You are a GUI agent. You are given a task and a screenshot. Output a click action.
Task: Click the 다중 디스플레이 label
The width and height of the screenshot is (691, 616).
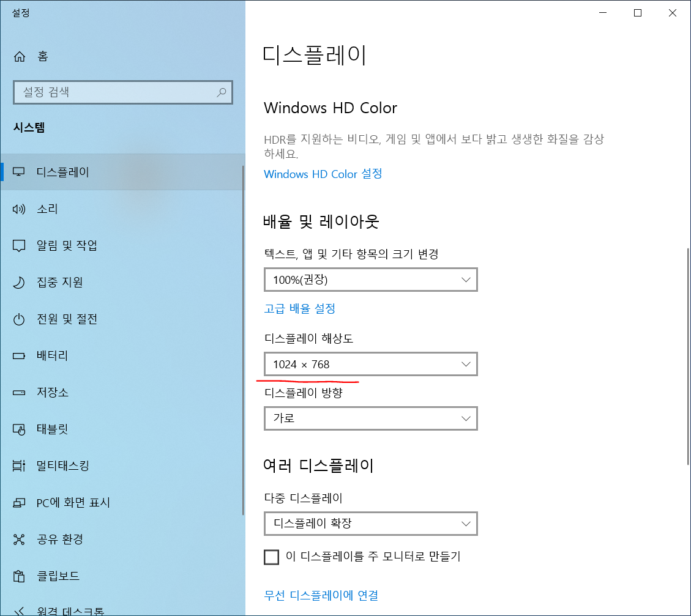click(303, 498)
